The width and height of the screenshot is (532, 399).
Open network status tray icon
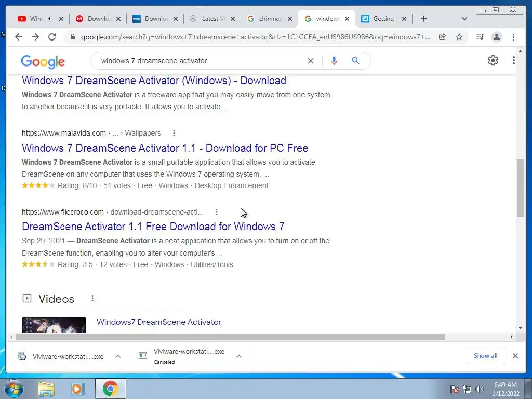(x=467, y=389)
